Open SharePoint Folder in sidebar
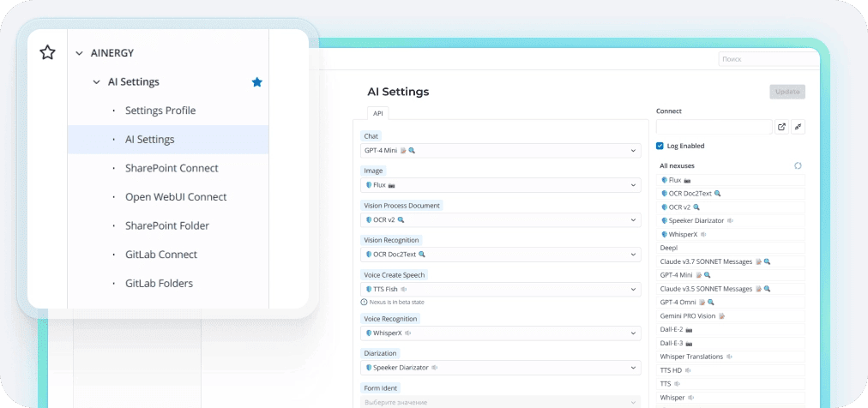 coord(166,225)
